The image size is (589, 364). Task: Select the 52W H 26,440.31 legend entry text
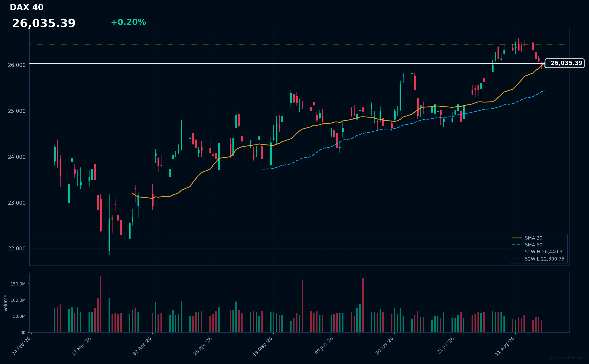pos(545,252)
